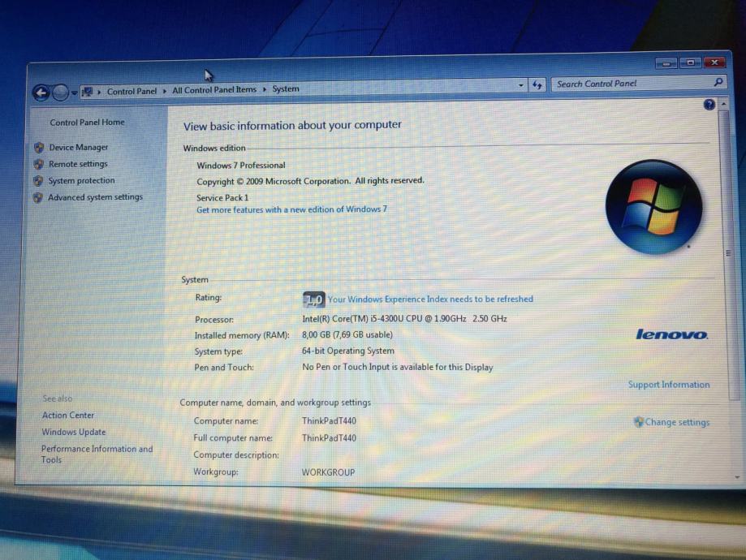Open System protection link
Viewport: 746px width, 560px height.
click(81, 181)
